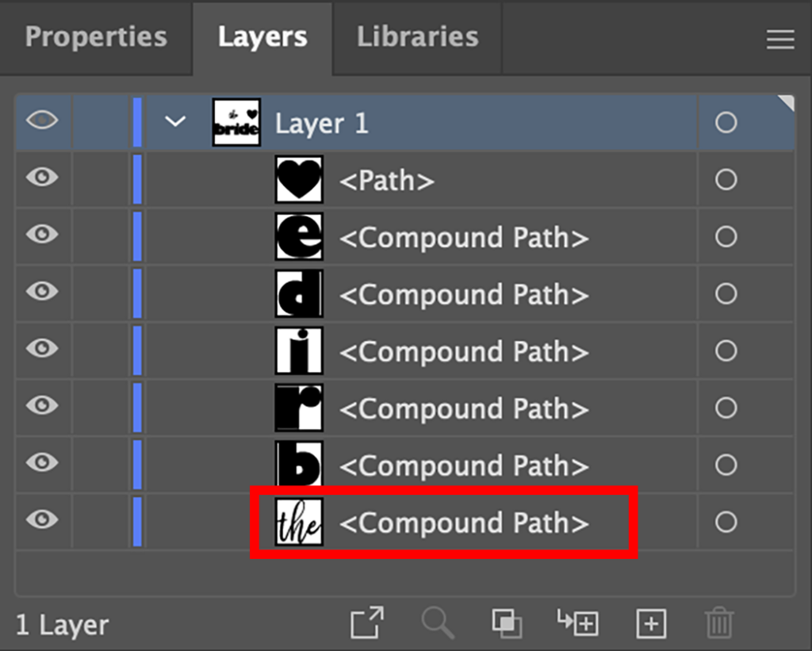Screen dimensions: 812x651
Task: Click the 'd' letter thumbnail
Action: 299,294
